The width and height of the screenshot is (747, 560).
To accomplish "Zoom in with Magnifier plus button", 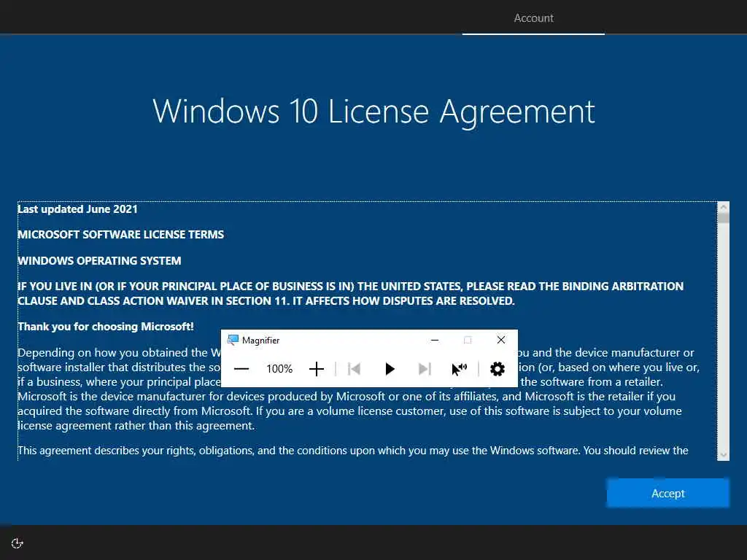I will (x=317, y=369).
